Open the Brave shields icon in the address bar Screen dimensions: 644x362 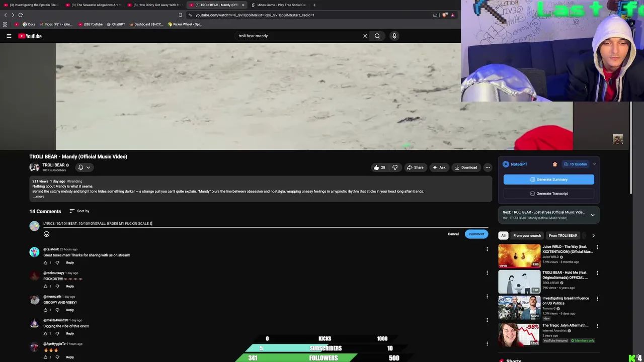pos(444,15)
